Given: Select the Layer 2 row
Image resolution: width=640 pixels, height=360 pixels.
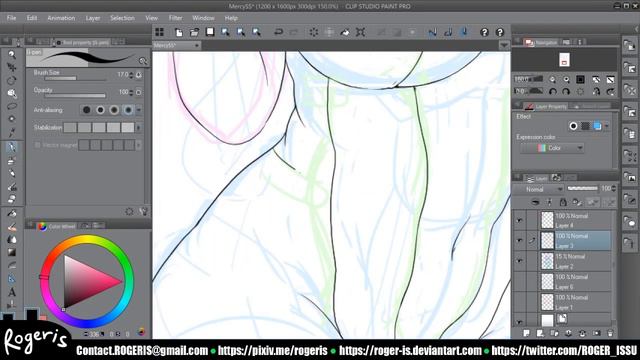Looking at the screenshot, I should (x=576, y=261).
